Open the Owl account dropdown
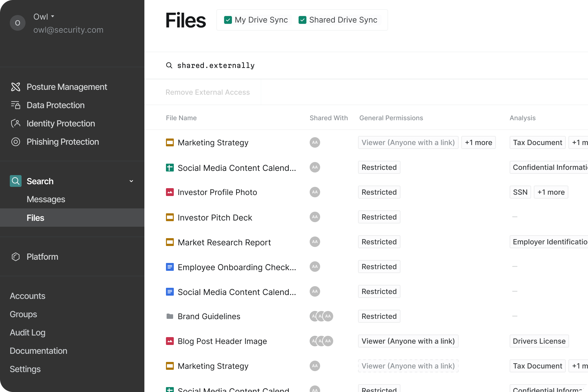Image resolution: width=588 pixels, height=392 pixels. (44, 16)
